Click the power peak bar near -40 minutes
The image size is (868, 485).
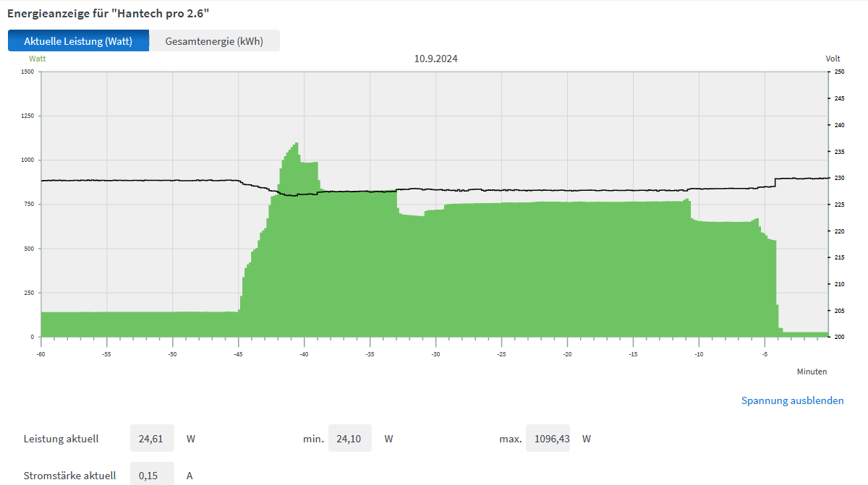[x=297, y=239]
